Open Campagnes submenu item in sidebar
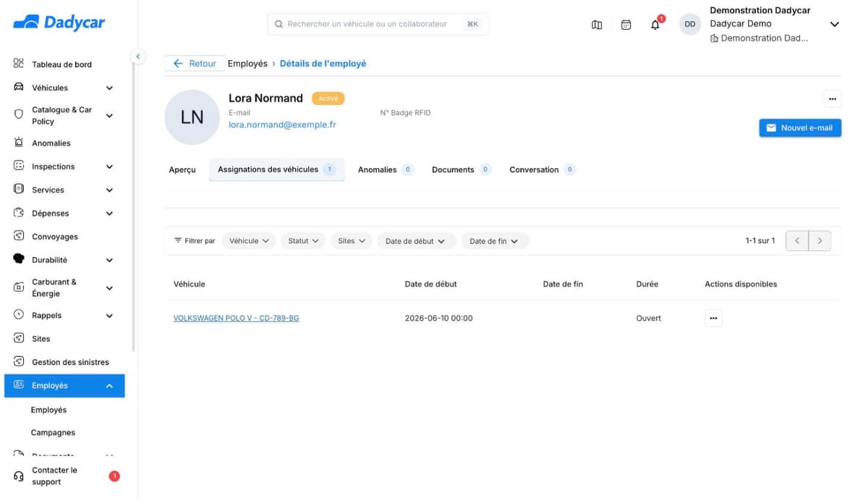This screenshot has height=501, width=868. tap(53, 433)
